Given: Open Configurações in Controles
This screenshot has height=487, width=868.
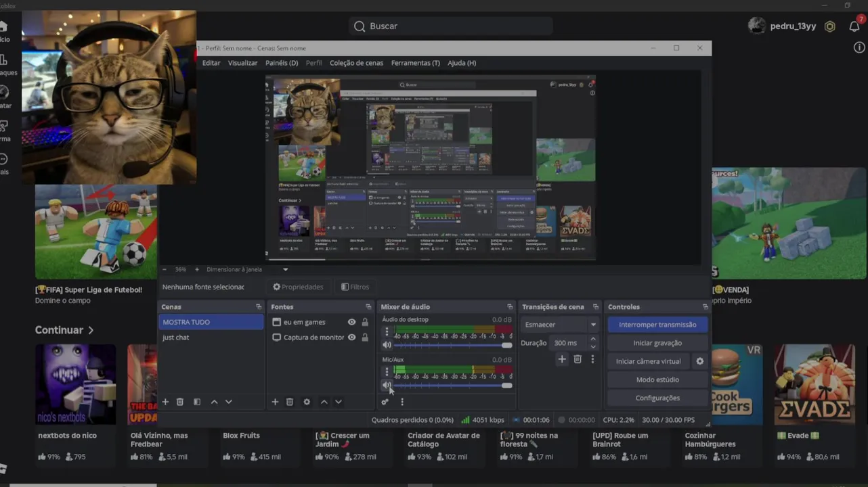Looking at the screenshot, I should point(657,398).
